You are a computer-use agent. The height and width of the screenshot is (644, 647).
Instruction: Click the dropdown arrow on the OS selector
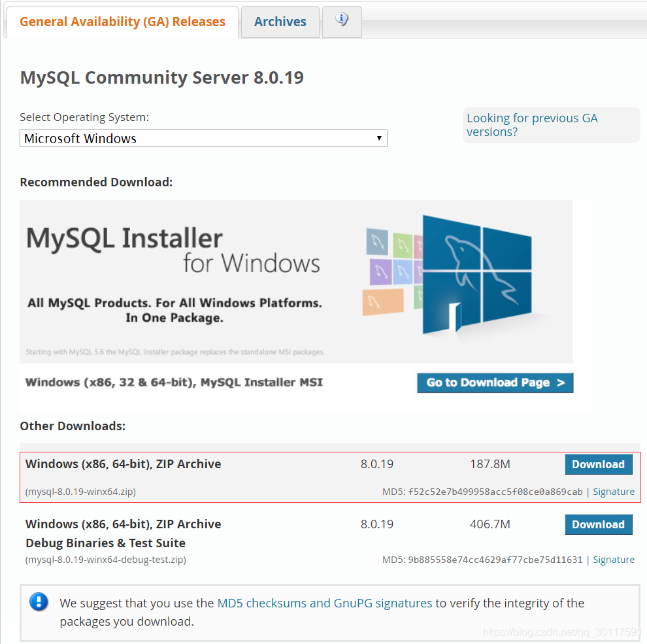click(379, 138)
